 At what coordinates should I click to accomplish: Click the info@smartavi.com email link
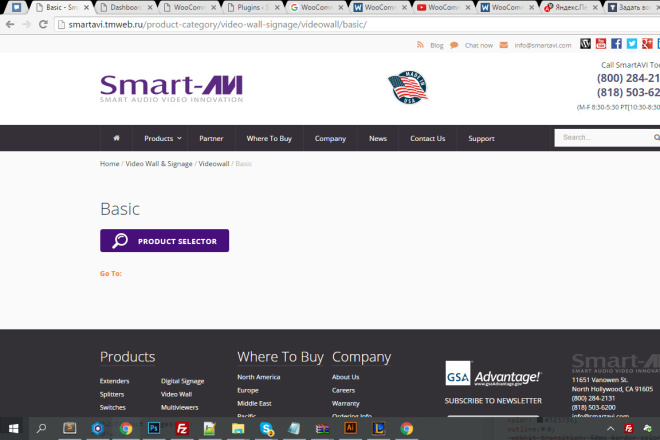543,45
